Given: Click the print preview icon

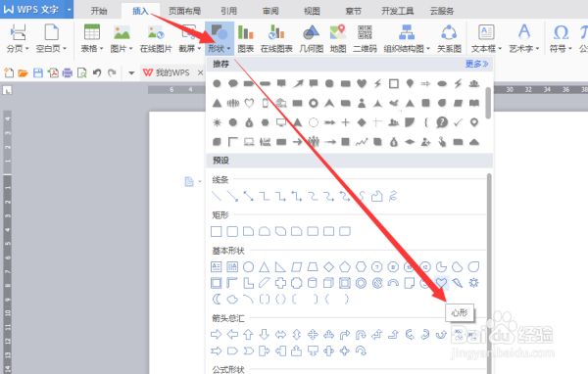Looking at the screenshot, I should pyautogui.click(x=81, y=72).
